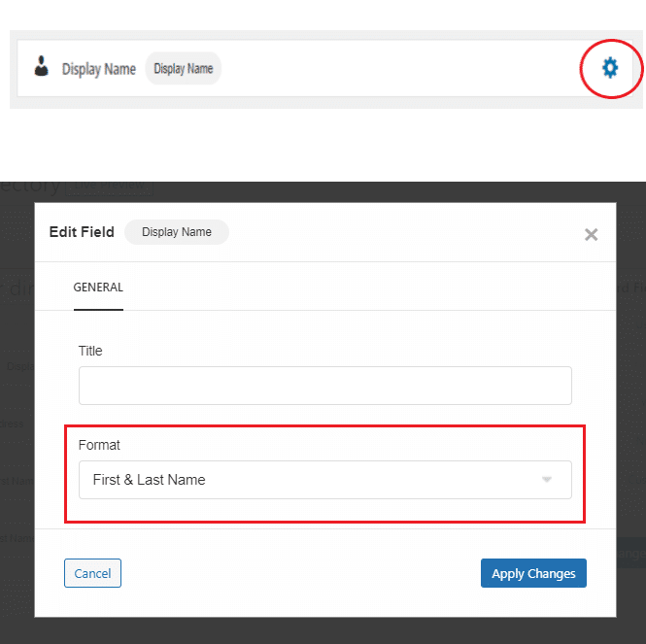Select the Display Name badge in the field row
Screen dimensions: 646x644
[x=184, y=68]
